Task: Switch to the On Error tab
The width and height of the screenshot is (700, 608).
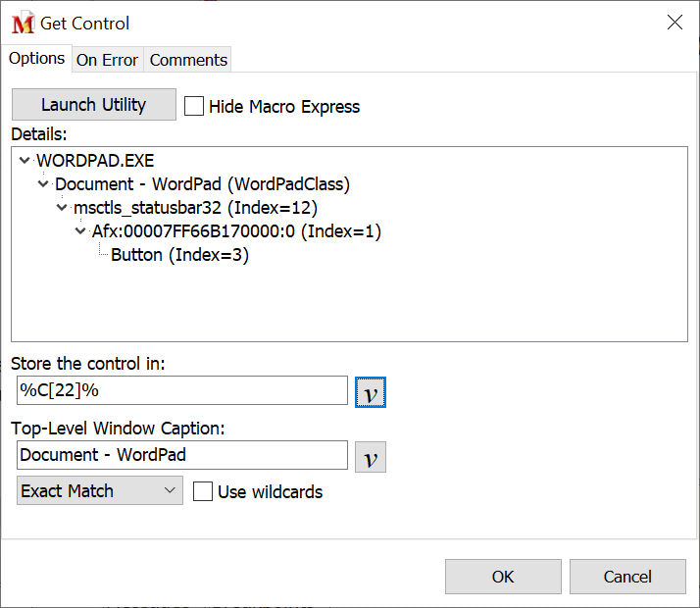Action: [107, 60]
